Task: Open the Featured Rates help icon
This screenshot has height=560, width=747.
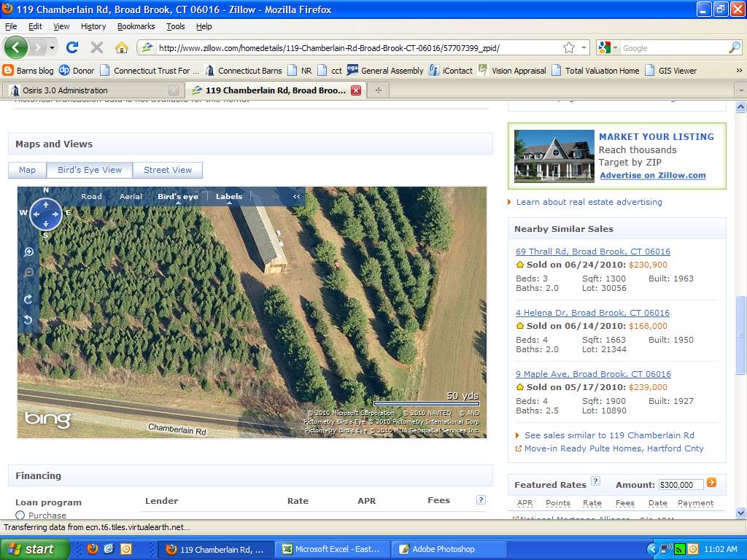Action: (x=595, y=481)
